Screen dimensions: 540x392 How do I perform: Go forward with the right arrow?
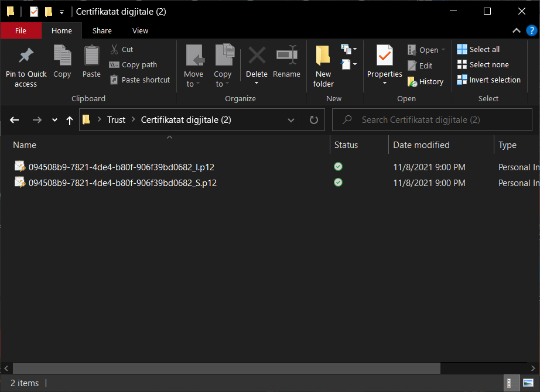[37, 120]
